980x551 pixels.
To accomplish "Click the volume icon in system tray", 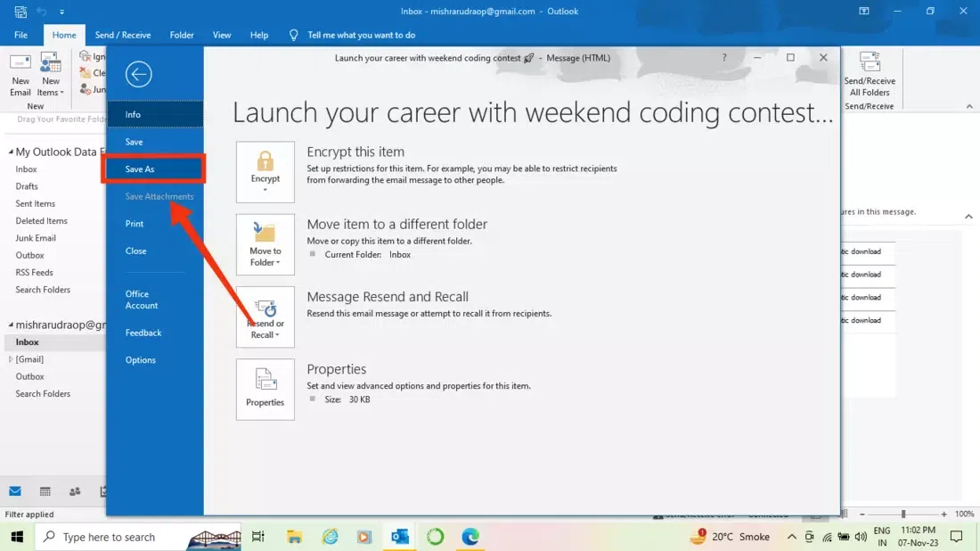I will click(861, 537).
